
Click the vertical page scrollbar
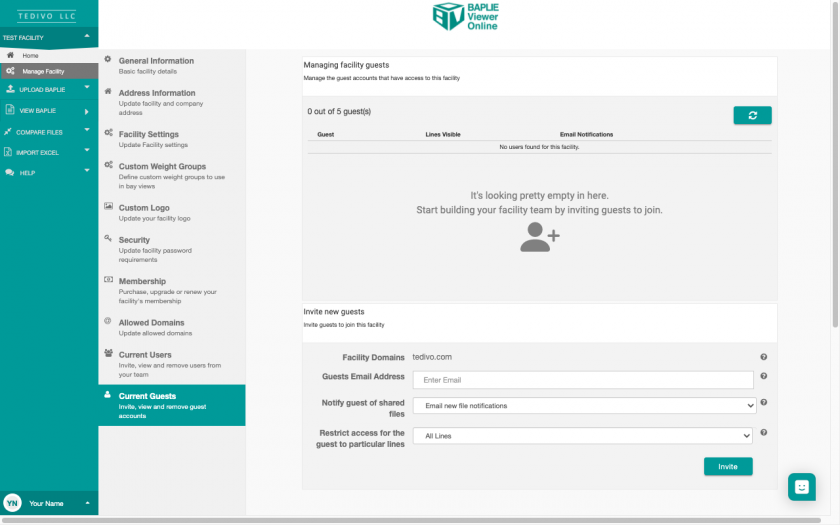(x=835, y=166)
